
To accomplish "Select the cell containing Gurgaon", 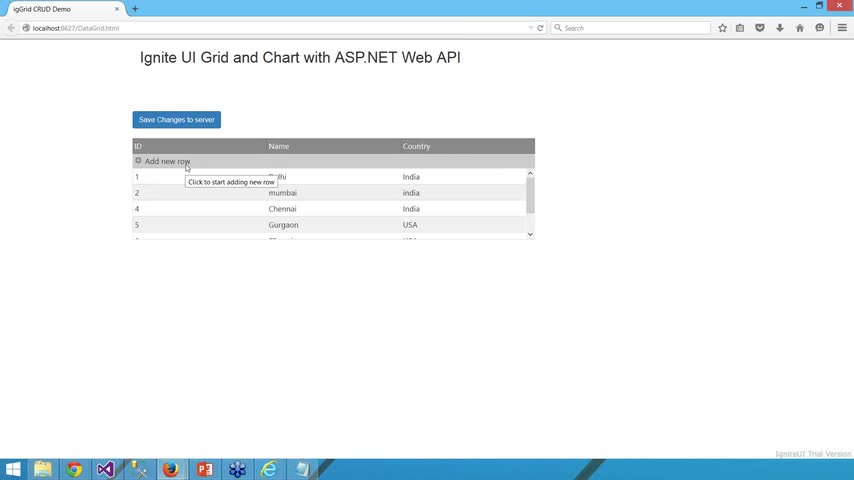I will (333, 225).
